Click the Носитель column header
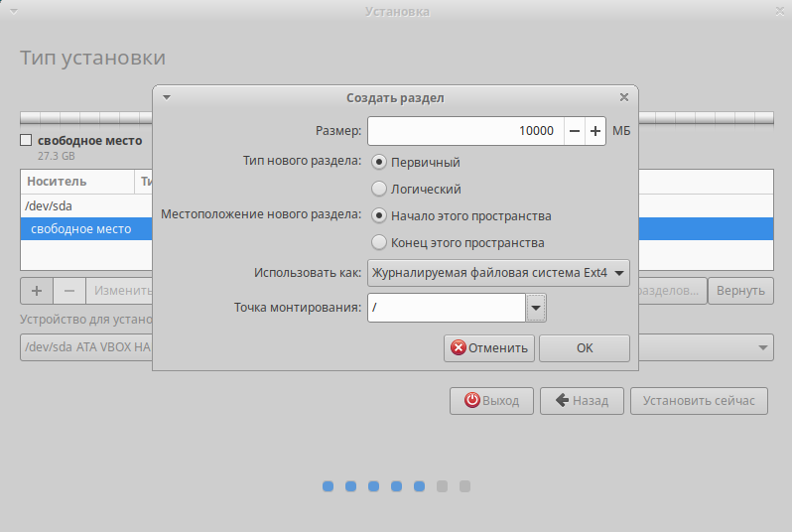Image resolution: width=792 pixels, height=532 pixels. (x=77, y=182)
